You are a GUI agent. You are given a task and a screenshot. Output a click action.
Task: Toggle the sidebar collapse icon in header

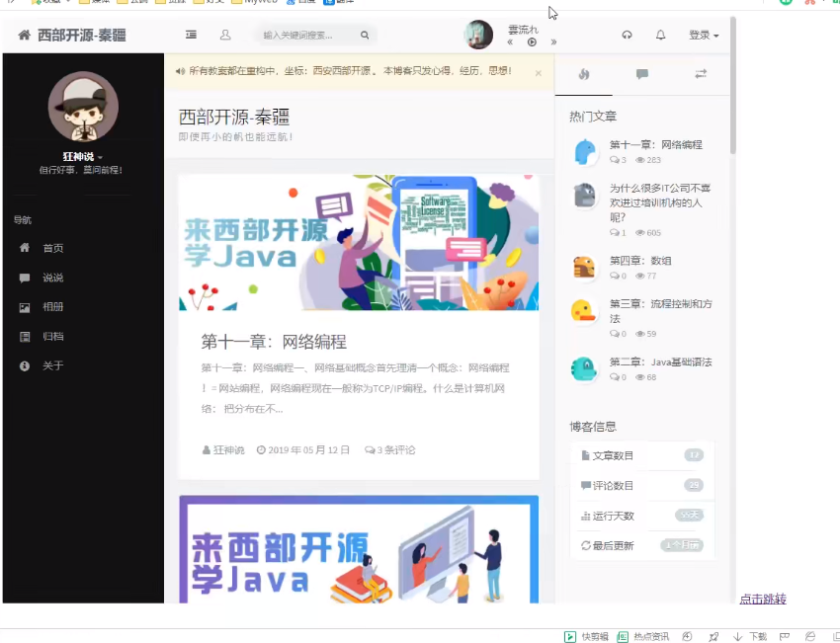191,35
